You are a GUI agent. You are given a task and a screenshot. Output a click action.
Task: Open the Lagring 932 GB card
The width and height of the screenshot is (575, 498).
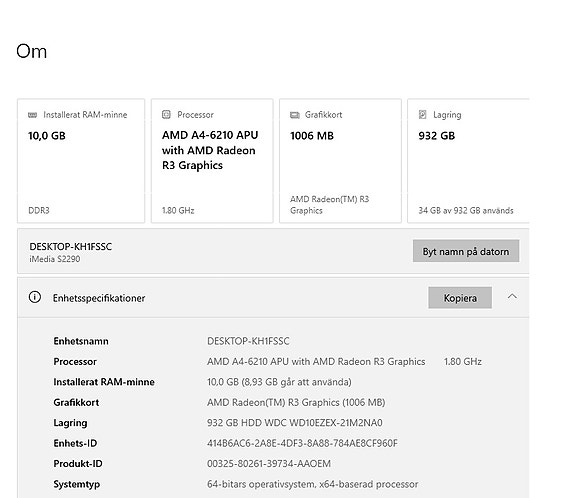point(468,161)
